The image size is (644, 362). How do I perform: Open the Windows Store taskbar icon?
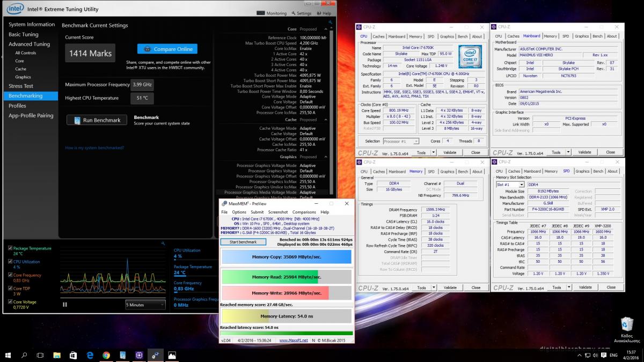[74, 354]
